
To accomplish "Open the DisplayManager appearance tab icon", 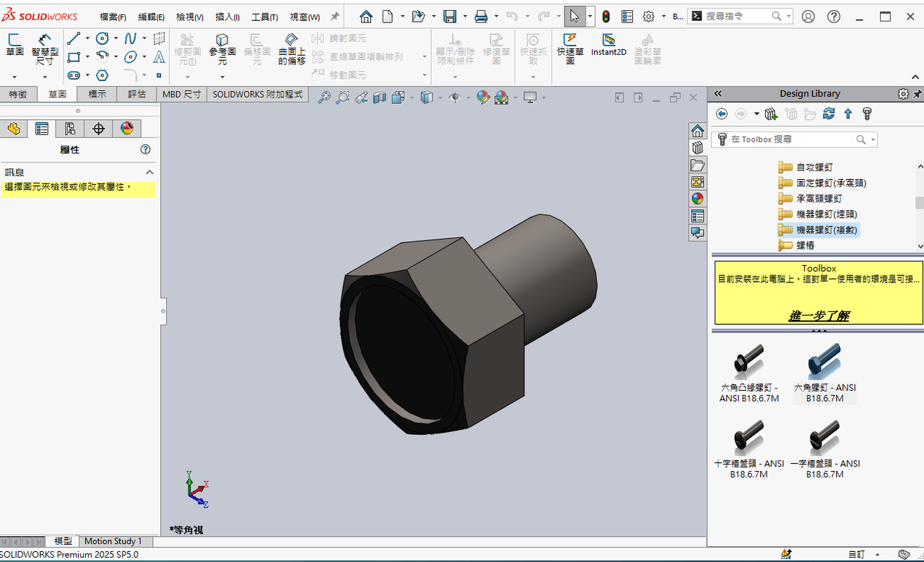I will tap(127, 129).
